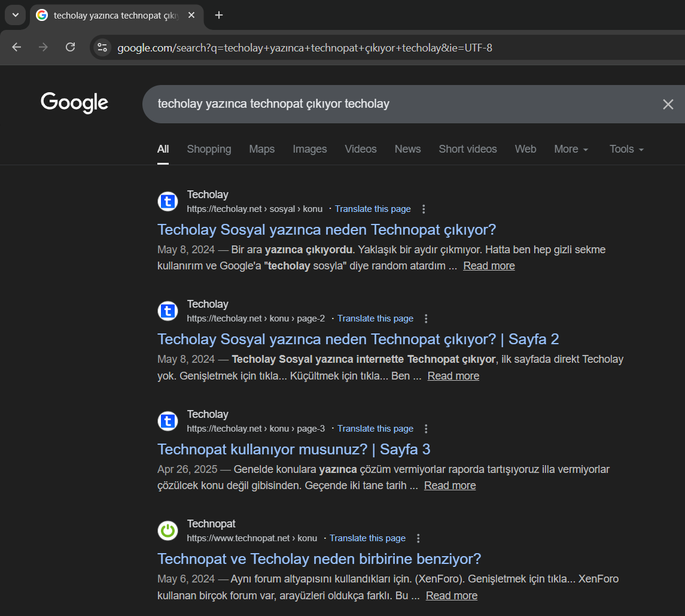Screen dimensions: 685x616
Task: Click the Technopat site name label
Action: [x=211, y=524]
